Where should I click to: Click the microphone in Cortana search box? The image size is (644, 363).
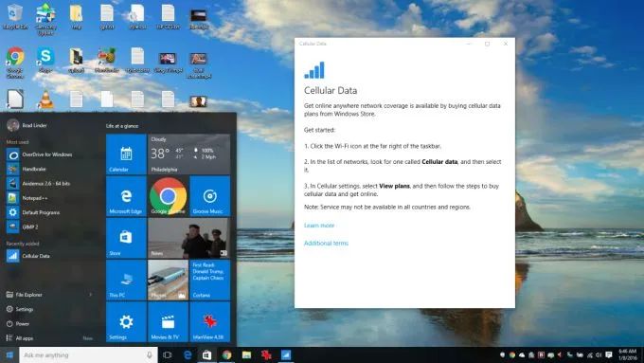(x=149, y=354)
